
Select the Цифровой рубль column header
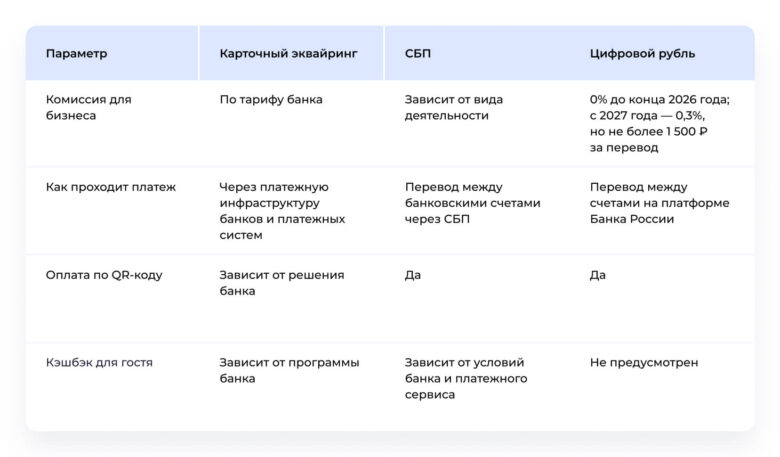pos(642,53)
